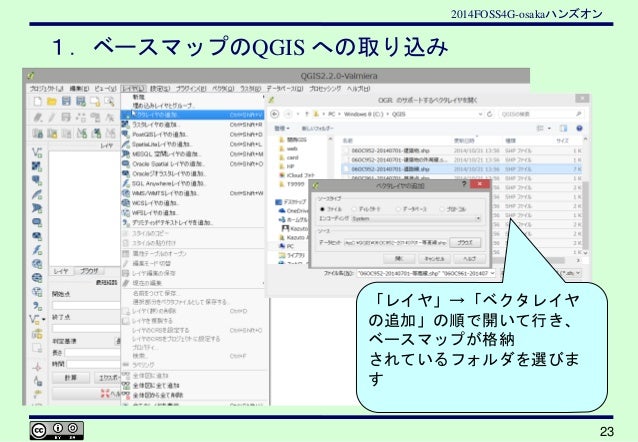Viewport: 638px width, 442px height.
Task: Select the データベース source type radio button
Action: (398, 209)
